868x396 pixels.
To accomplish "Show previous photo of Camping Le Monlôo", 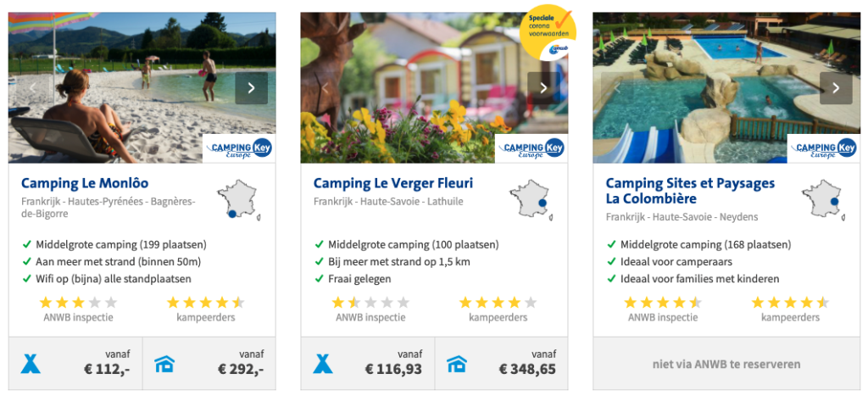I will (x=34, y=88).
